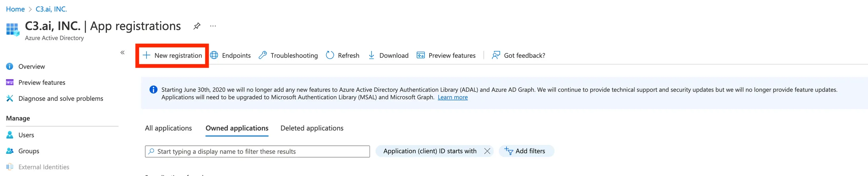The image size is (868, 176).
Task: Remove Application (client) ID filter
Action: 487,151
